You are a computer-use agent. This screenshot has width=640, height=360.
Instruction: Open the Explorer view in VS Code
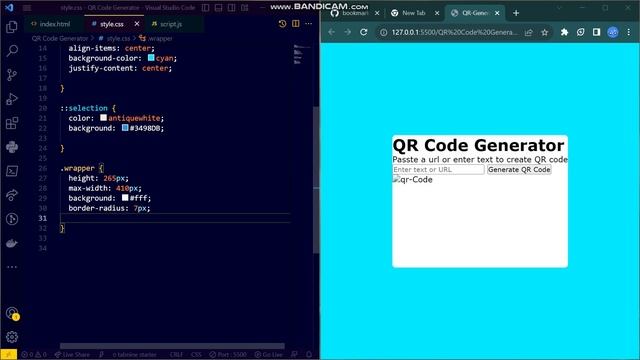click(12, 27)
